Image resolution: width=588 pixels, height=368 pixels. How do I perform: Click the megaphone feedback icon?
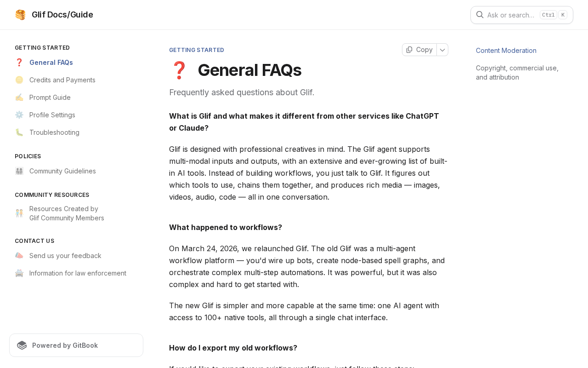[x=19, y=256]
